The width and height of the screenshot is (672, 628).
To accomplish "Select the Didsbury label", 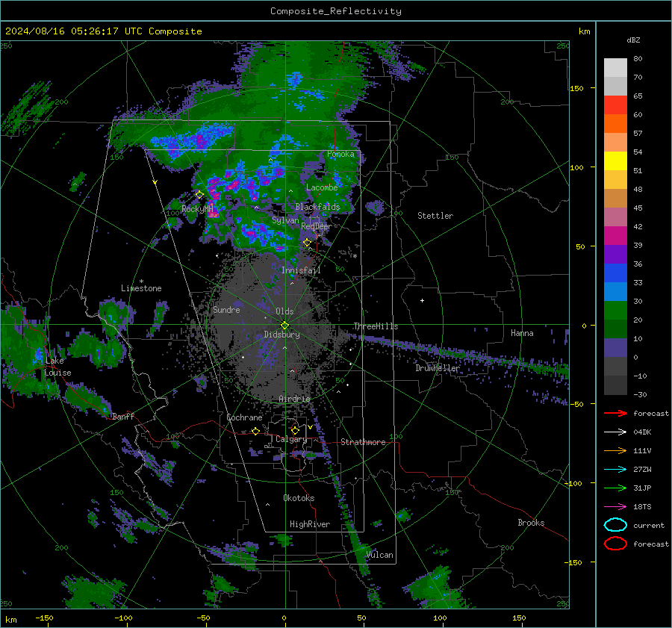I will [281, 335].
